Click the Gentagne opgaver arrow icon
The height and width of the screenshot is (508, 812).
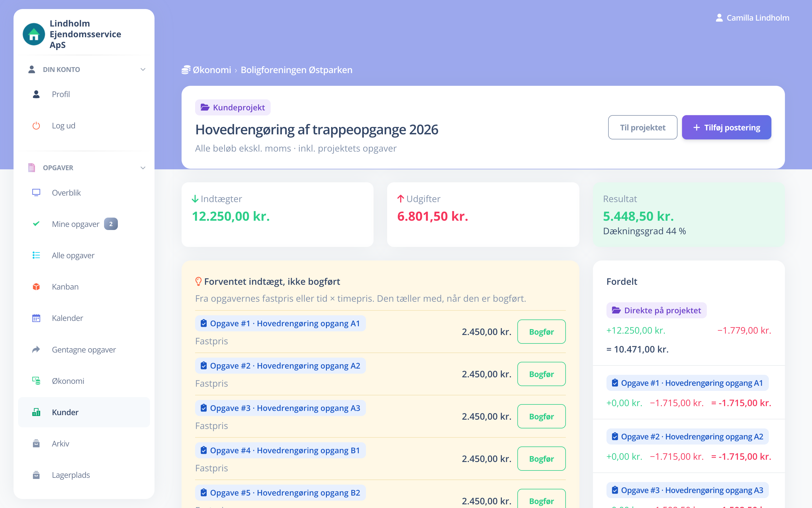pyautogui.click(x=36, y=349)
